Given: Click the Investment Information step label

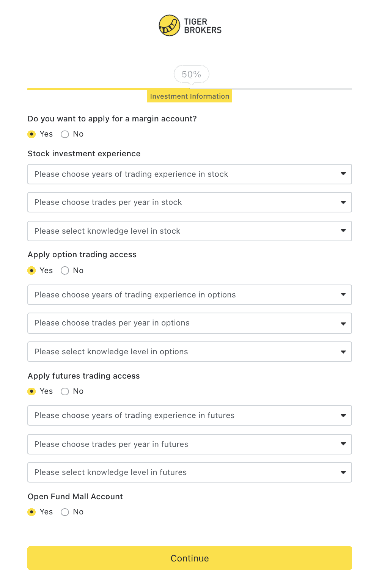Looking at the screenshot, I should [189, 96].
